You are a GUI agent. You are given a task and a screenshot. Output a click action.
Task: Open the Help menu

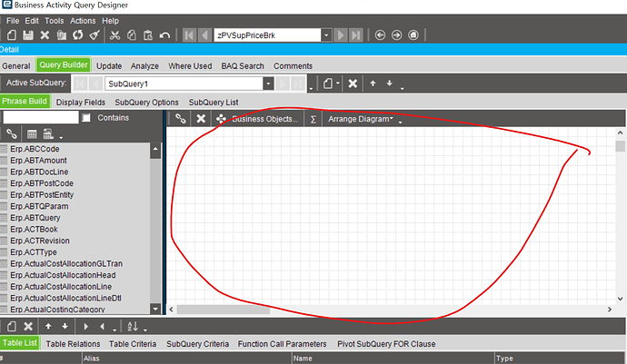click(110, 21)
